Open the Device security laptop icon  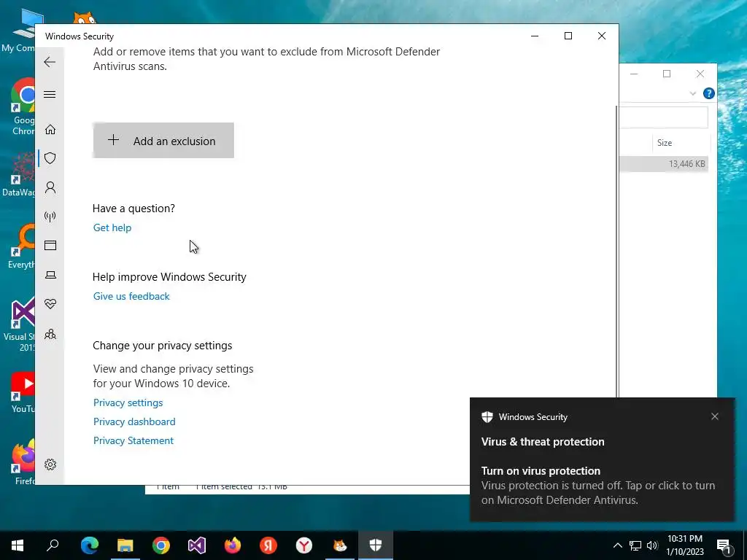coord(50,275)
